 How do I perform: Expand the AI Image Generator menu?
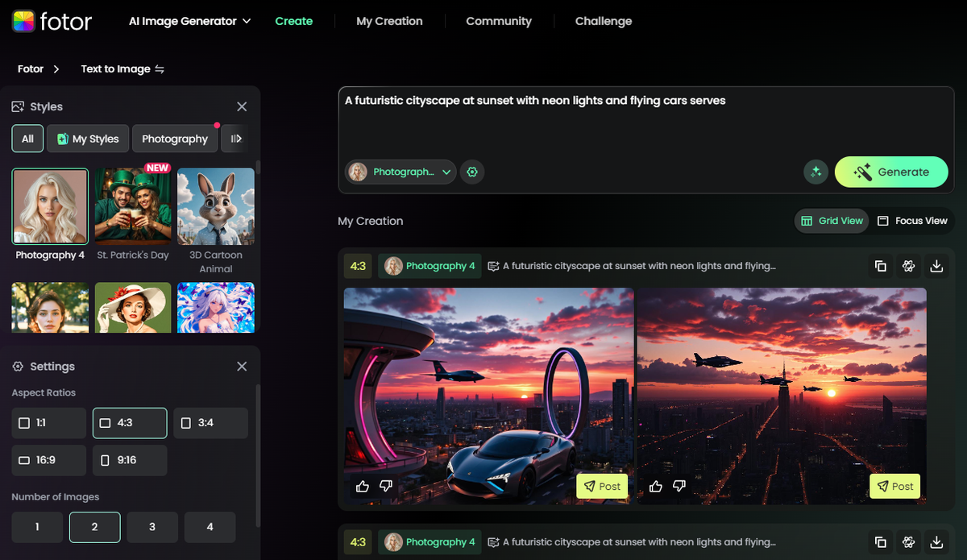tap(189, 21)
